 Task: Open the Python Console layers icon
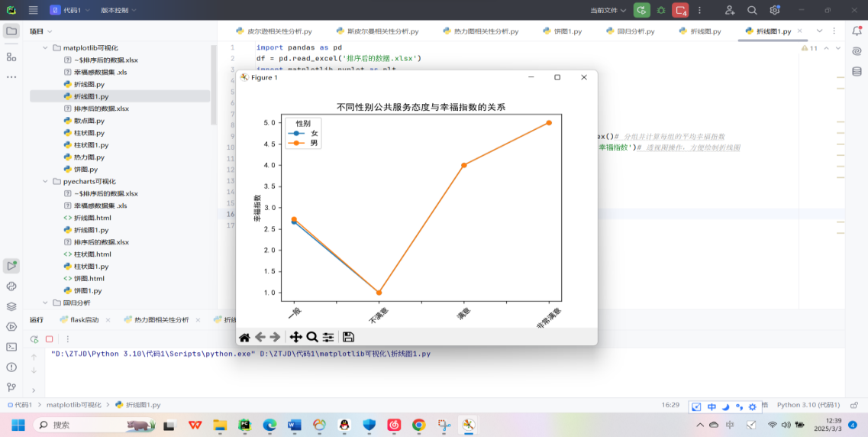pyautogui.click(x=11, y=306)
